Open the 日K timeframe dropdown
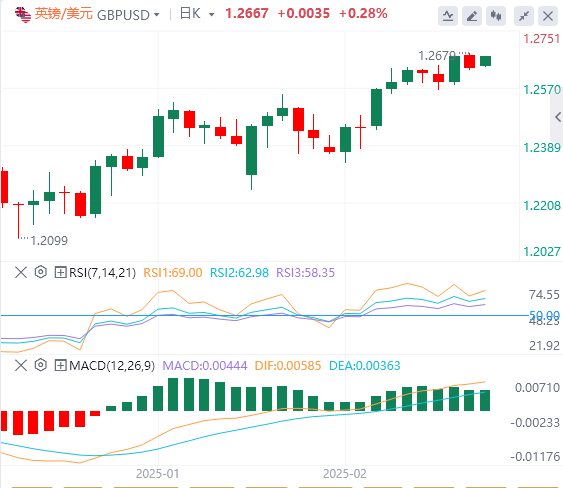 click(197, 14)
